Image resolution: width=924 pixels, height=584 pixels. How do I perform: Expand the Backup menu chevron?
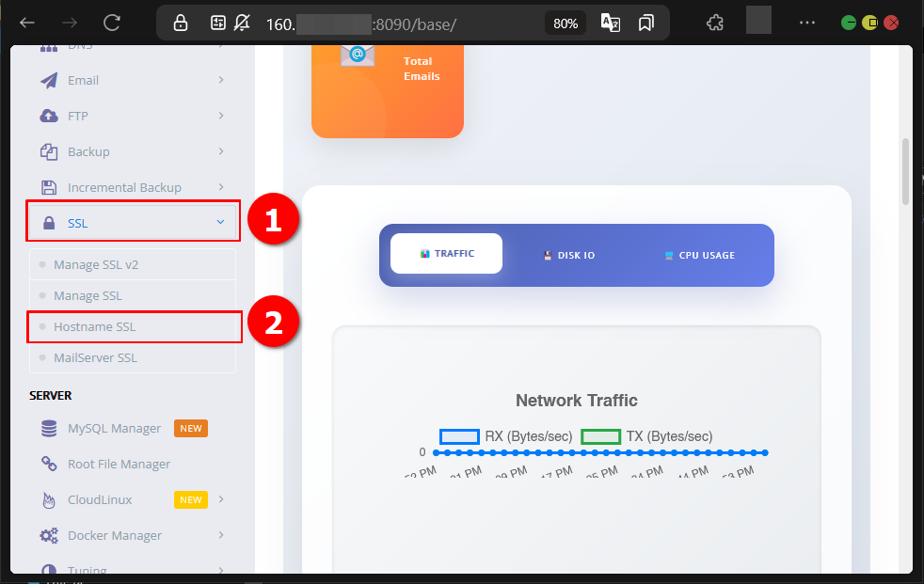click(221, 151)
